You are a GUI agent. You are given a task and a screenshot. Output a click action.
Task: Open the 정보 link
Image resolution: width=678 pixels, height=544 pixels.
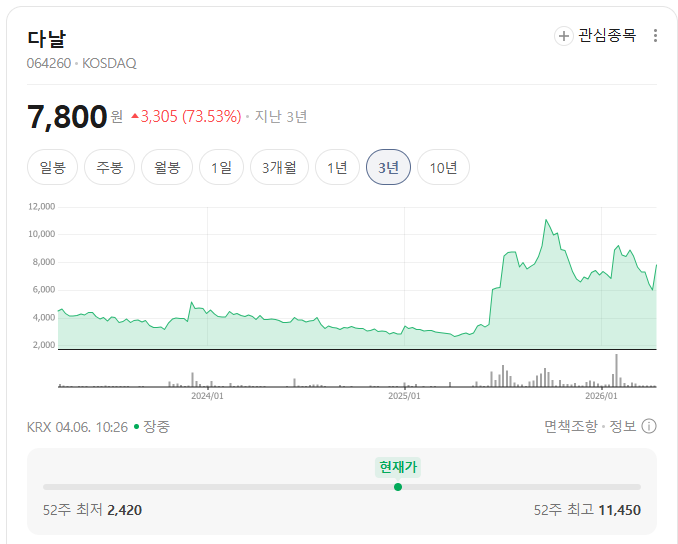[623, 427]
